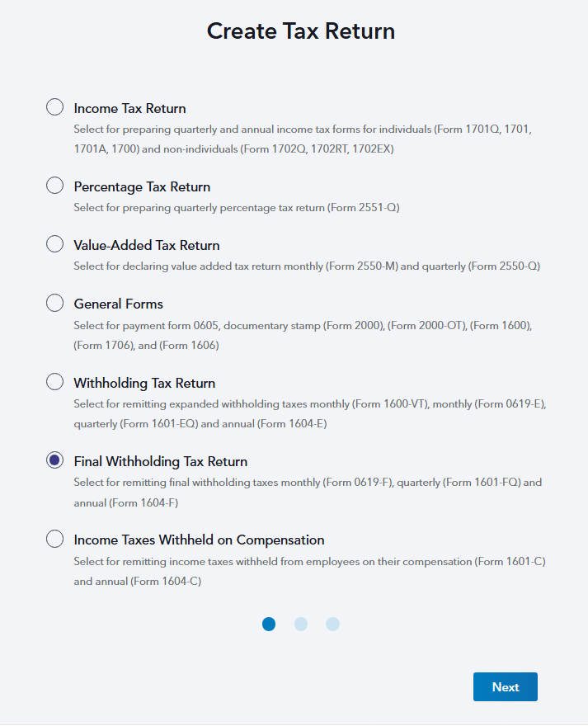Click the Value-Added Tax Return heading
588x726 pixels.
tap(147, 245)
